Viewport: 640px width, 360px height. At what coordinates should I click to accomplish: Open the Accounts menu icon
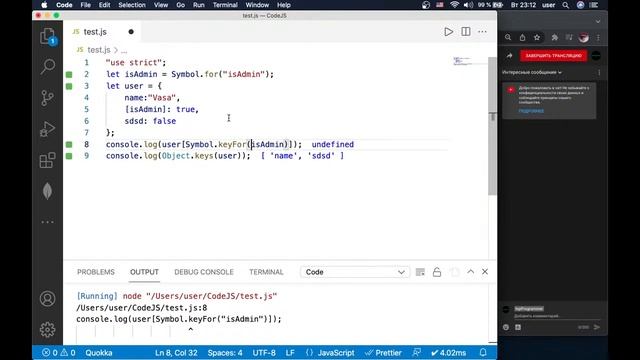pyautogui.click(x=47, y=299)
